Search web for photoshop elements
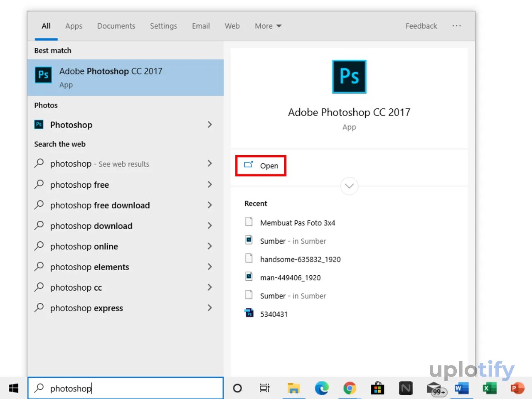This screenshot has height=399, width=532. 126,267
